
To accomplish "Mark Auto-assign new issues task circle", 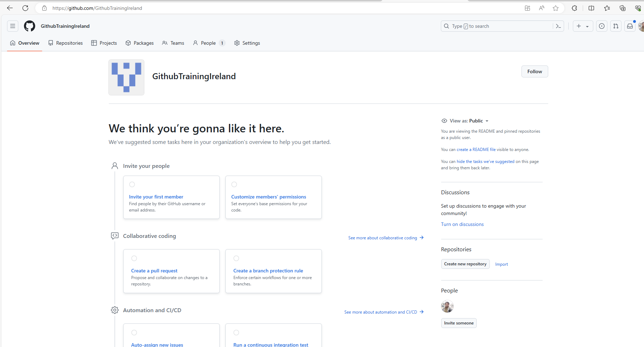I will (x=134, y=333).
